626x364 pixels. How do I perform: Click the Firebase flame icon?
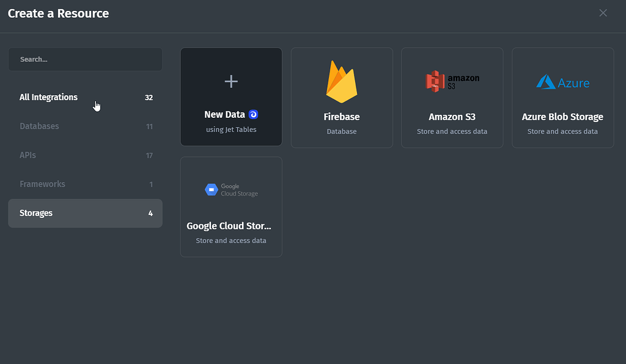(x=342, y=81)
